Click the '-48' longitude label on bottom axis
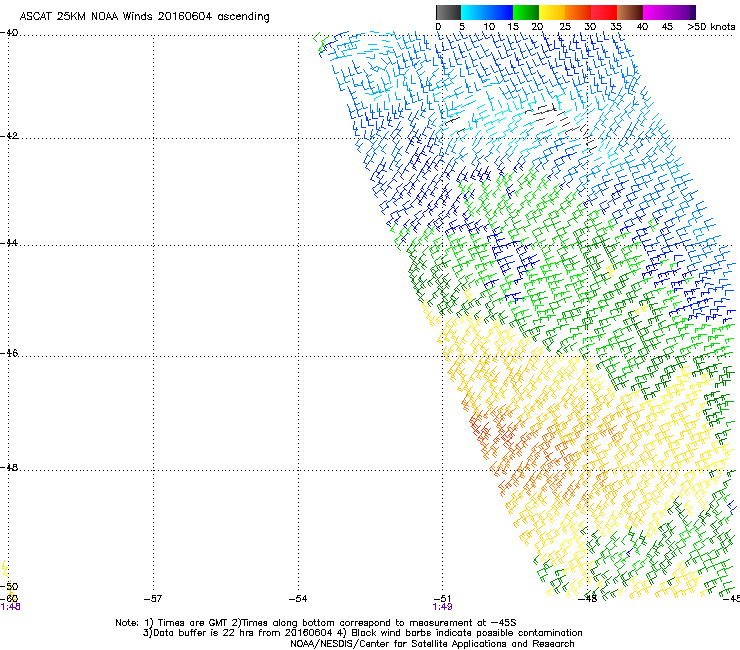The image size is (740, 650). [588, 599]
